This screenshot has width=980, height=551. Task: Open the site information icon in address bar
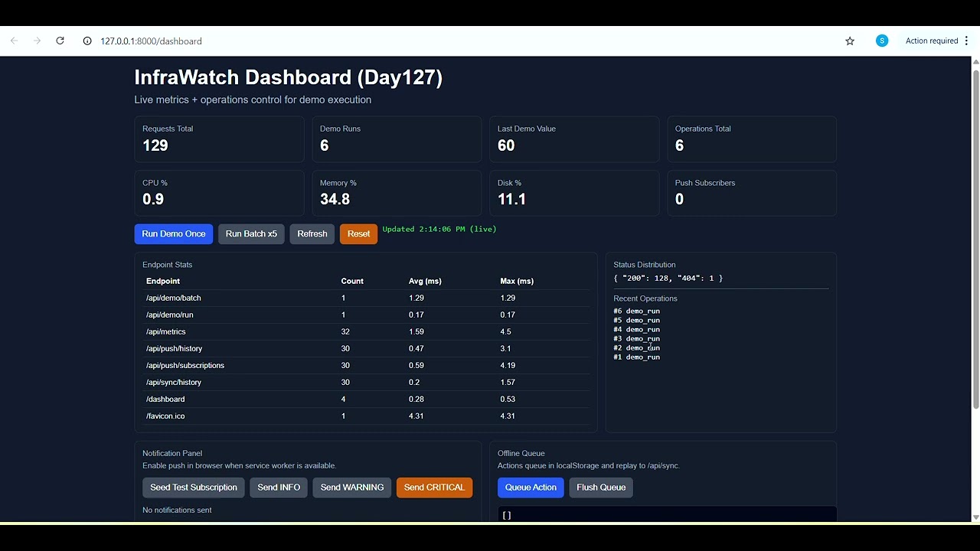coord(87,41)
